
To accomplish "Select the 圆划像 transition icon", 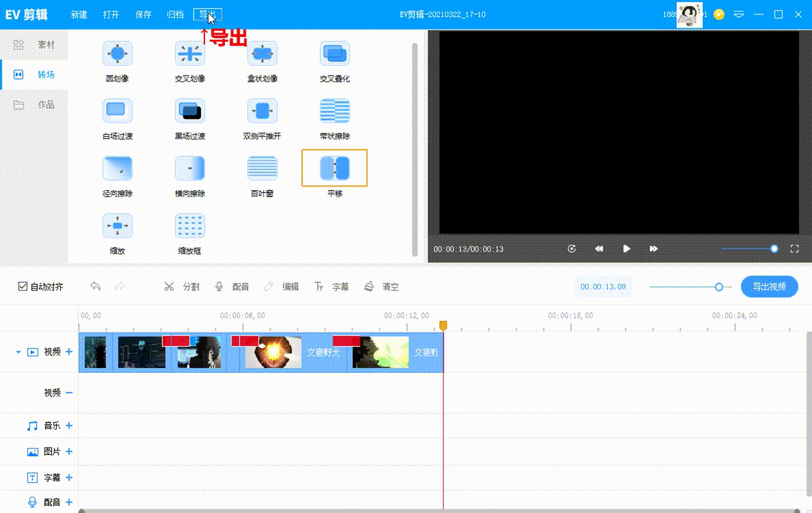I will 118,54.
